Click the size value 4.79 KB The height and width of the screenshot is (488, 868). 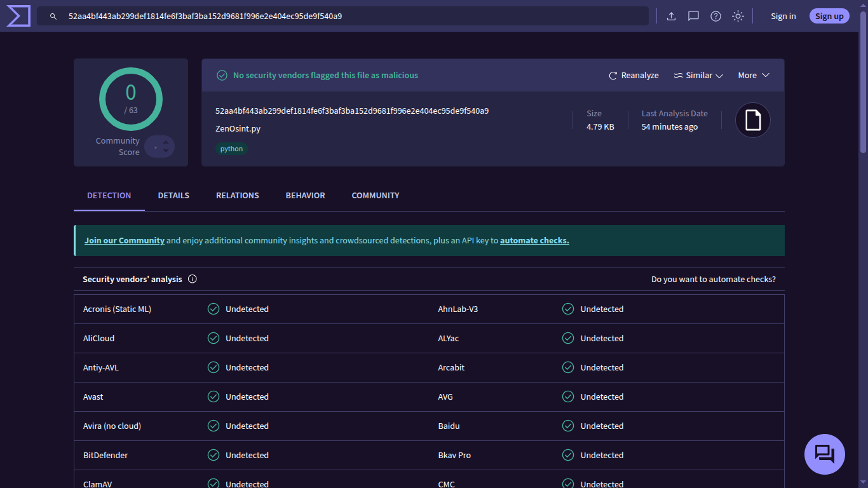(600, 126)
